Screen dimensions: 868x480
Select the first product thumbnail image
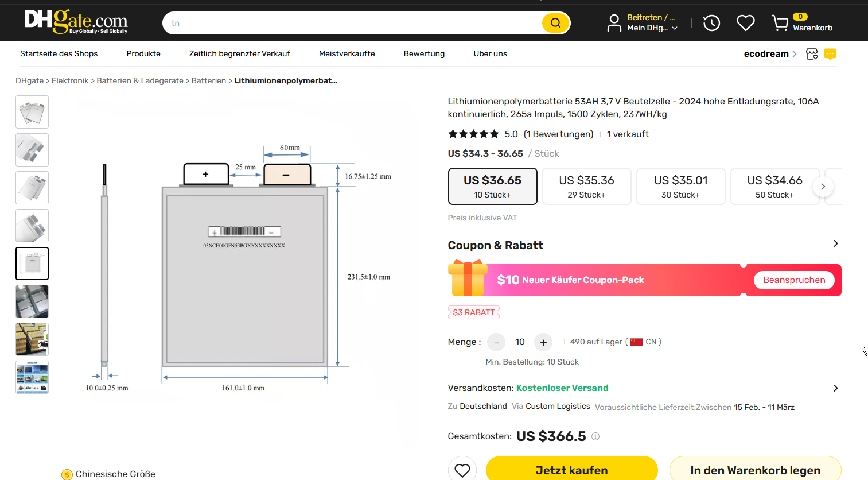(32, 112)
